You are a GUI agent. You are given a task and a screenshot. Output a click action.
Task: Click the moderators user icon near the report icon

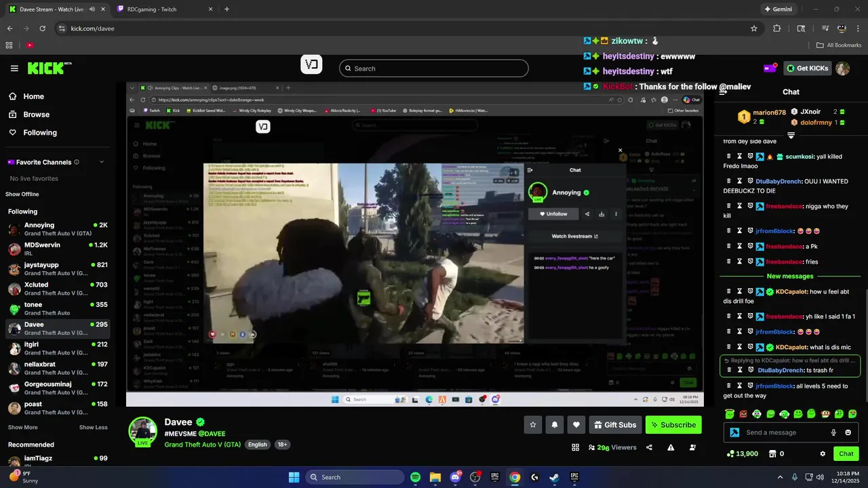(x=692, y=447)
